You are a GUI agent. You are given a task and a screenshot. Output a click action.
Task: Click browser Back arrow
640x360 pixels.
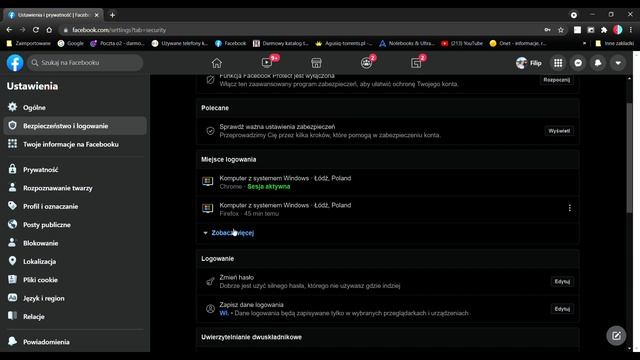[x=9, y=30]
